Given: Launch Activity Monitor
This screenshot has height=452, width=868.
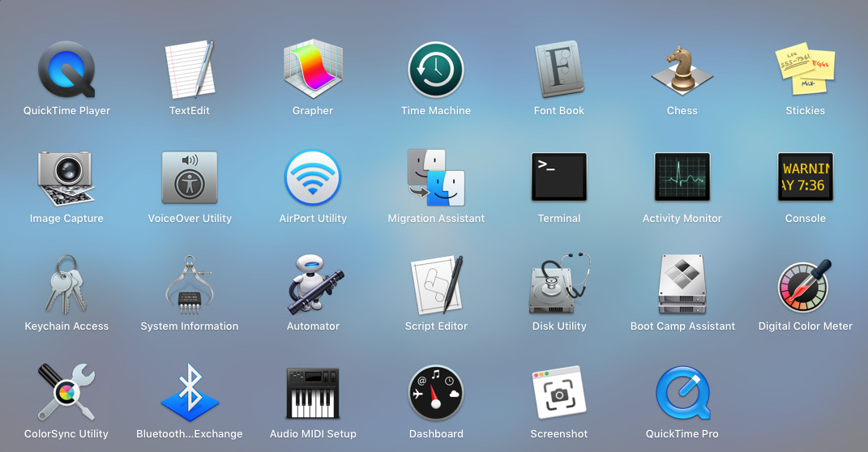Looking at the screenshot, I should coord(682,177).
